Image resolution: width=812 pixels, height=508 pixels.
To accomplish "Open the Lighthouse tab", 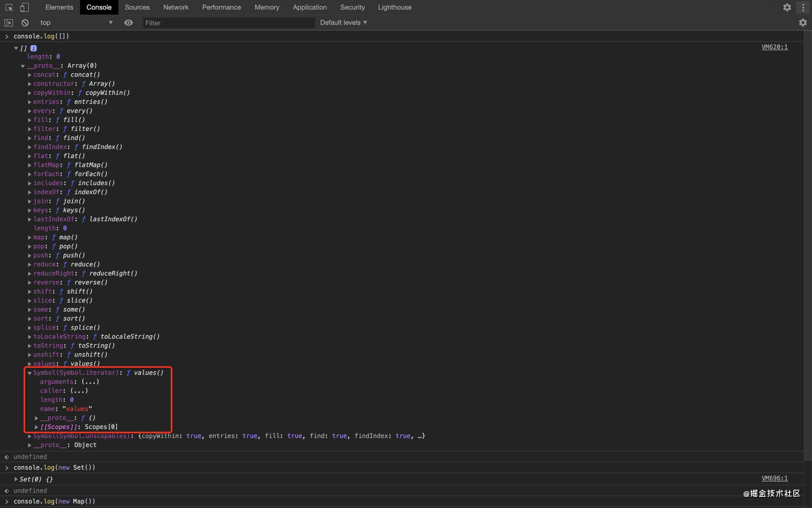I will [395, 7].
